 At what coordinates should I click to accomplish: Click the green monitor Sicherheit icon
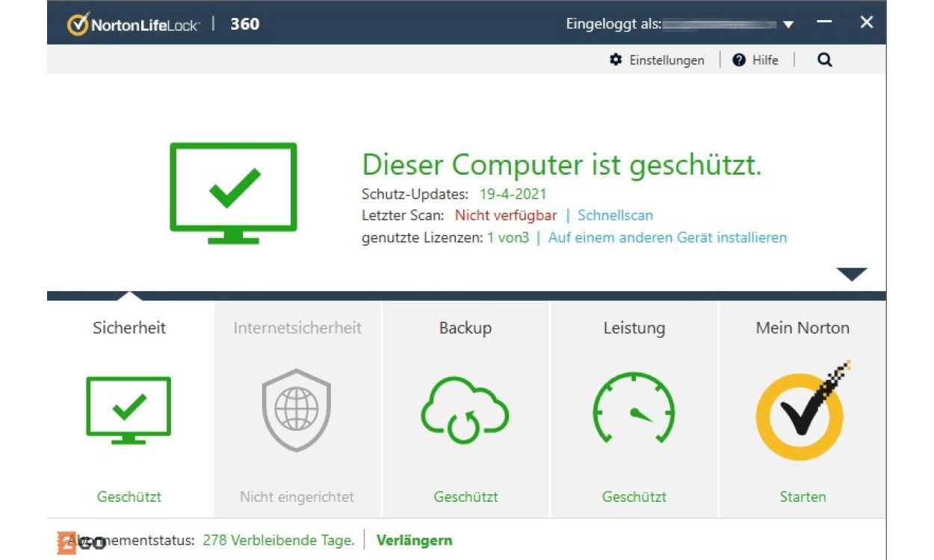pyautogui.click(x=129, y=410)
